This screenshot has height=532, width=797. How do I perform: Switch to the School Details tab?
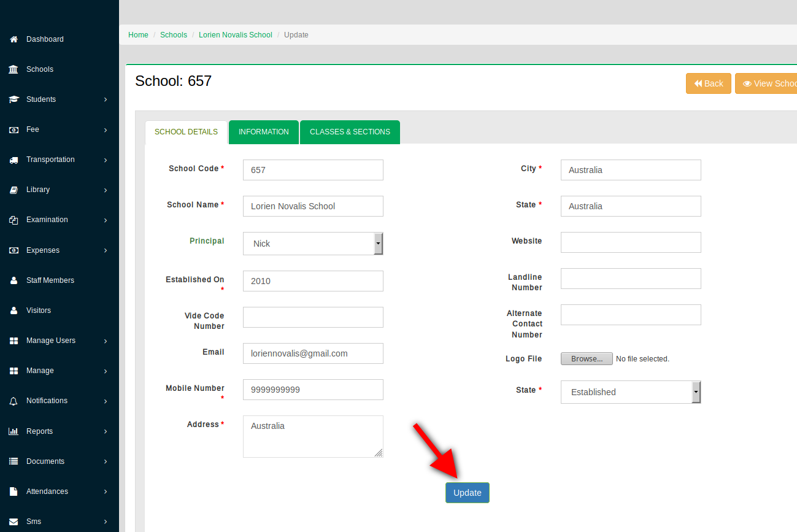[186, 132]
